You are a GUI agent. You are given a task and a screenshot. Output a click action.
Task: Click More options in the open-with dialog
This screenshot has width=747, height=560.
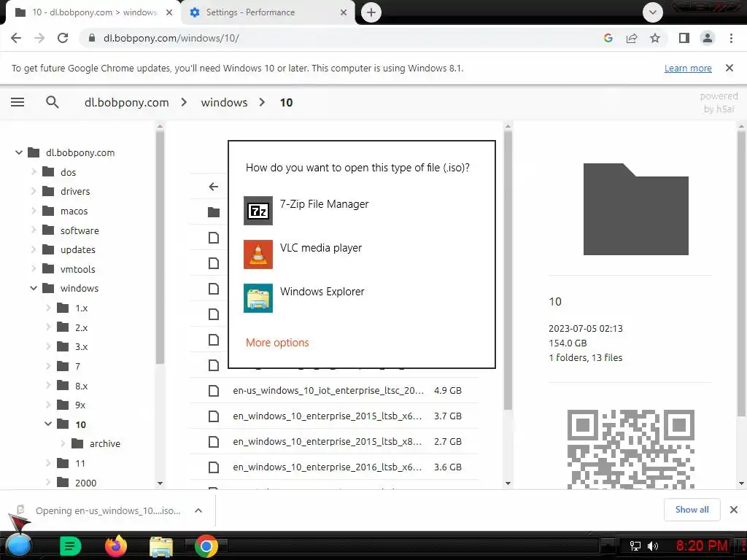point(277,343)
